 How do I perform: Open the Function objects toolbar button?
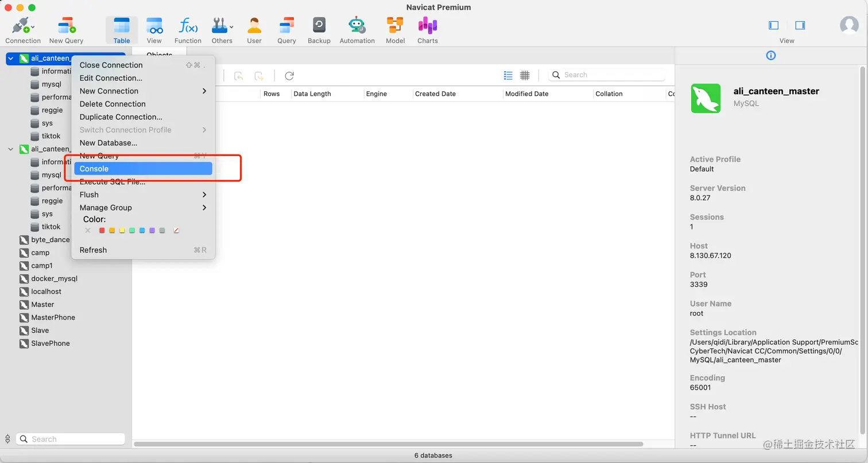tap(188, 30)
